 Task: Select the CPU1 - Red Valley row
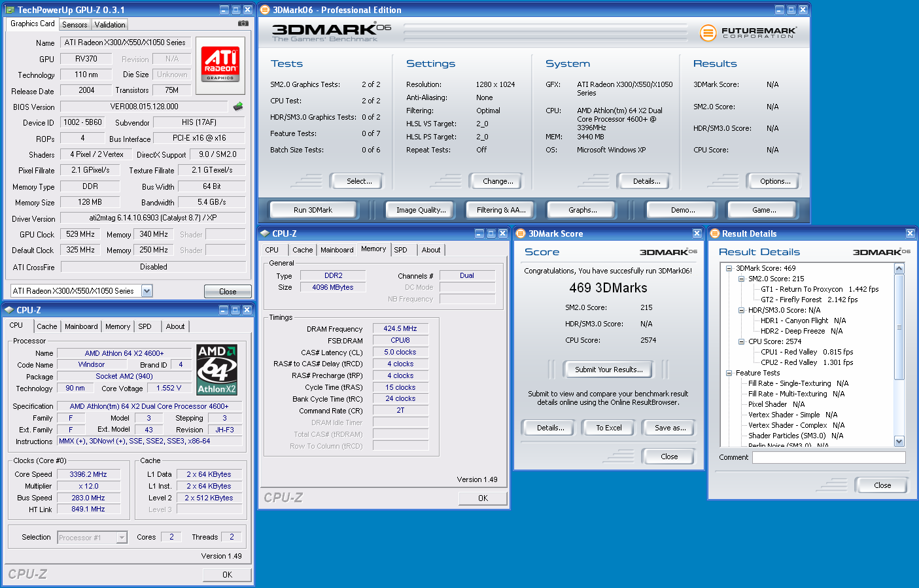[x=806, y=352]
